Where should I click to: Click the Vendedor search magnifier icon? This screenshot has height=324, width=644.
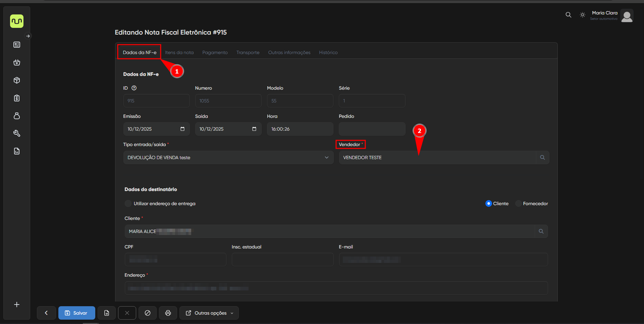point(542,157)
